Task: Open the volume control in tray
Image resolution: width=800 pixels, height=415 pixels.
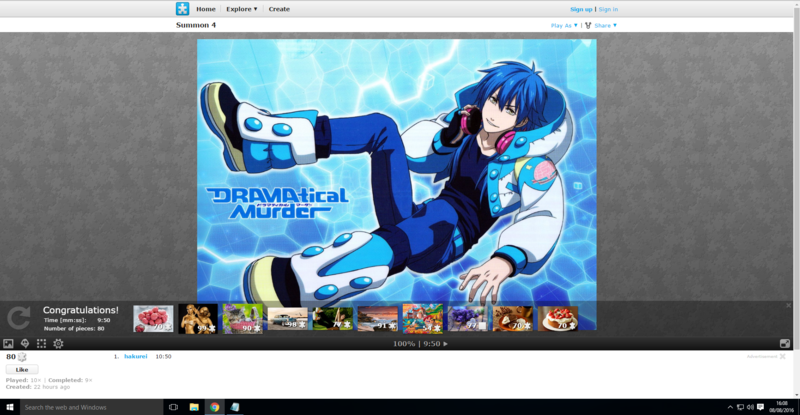Action: (x=750, y=407)
